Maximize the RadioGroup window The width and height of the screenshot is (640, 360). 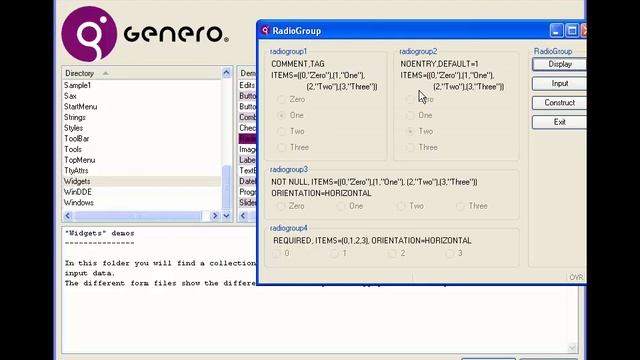tap(572, 31)
